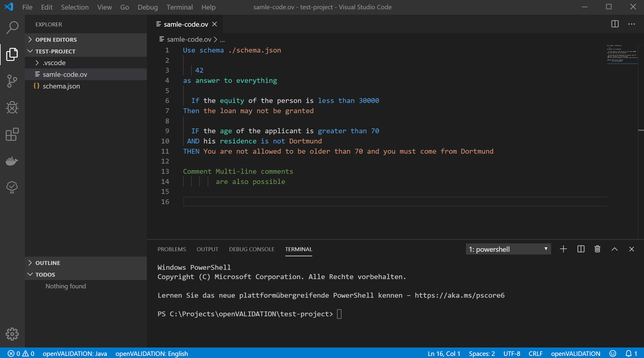Screen dimensions: 644x358
Task: Select the PROBLEMS tab in panel
Action: [172, 249]
